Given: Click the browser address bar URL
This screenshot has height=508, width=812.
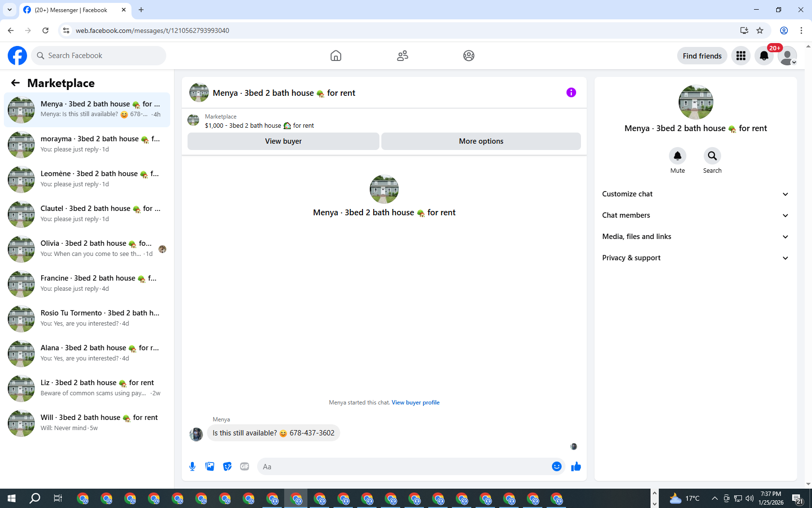Looking at the screenshot, I should tap(152, 30).
